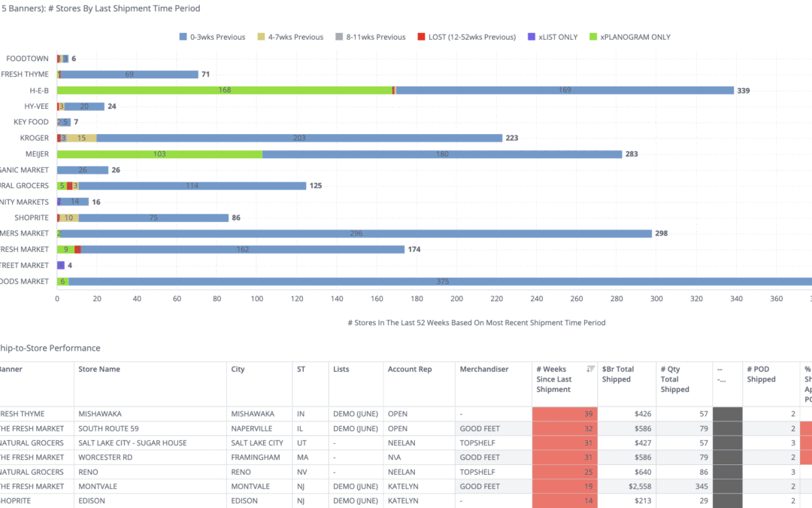Toggle the xPLANOGRAM ONLY legend item
Viewport: 812px width, 508px height.
coord(630,37)
